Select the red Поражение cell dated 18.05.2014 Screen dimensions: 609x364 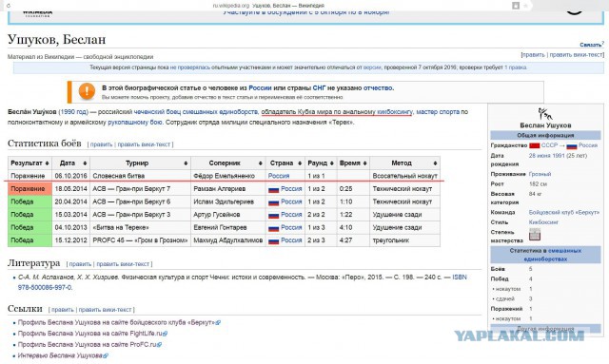coord(29,189)
